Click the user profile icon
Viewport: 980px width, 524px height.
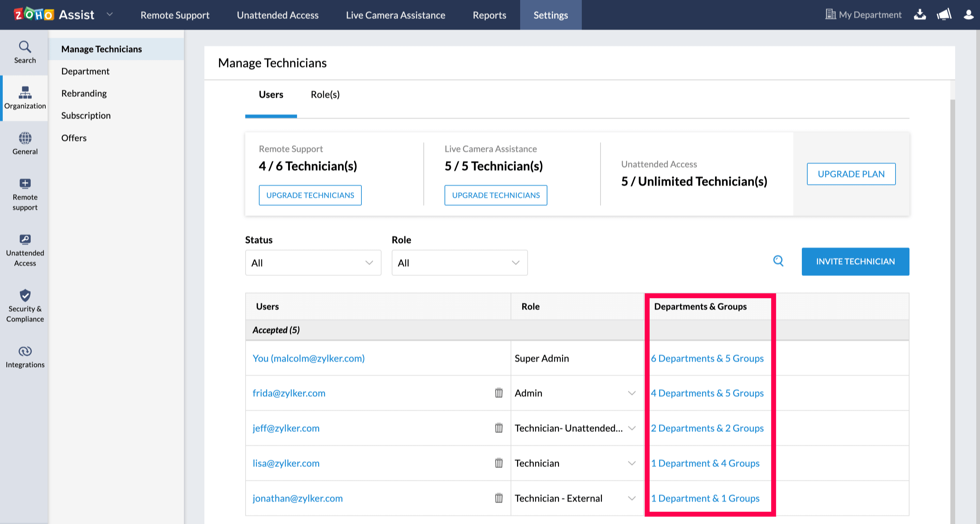pyautogui.click(x=968, y=15)
